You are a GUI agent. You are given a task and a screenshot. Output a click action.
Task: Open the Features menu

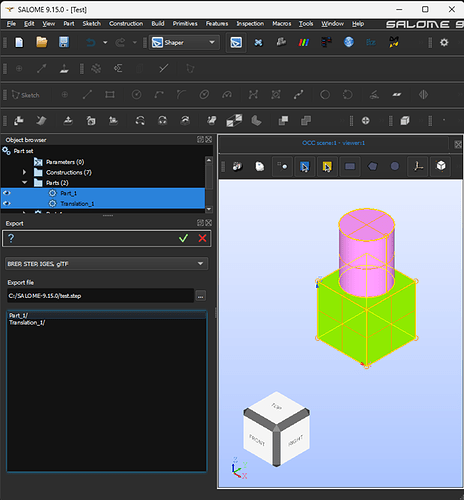point(217,24)
